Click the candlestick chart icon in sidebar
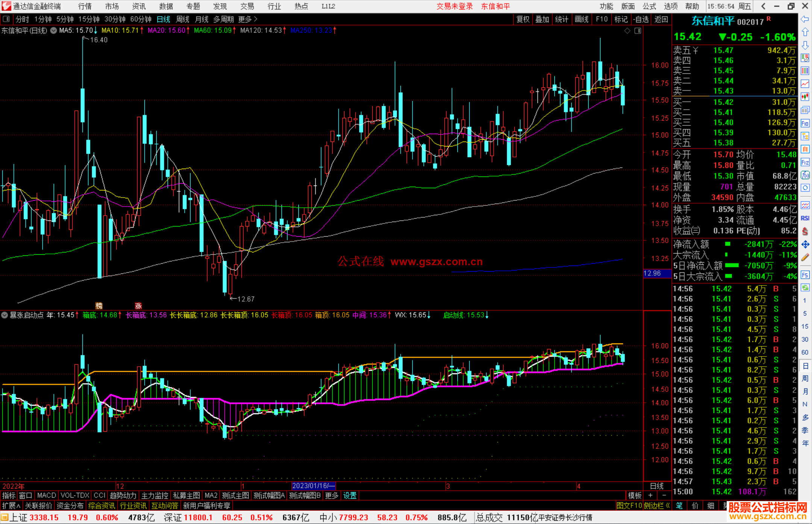 pyautogui.click(x=805, y=97)
